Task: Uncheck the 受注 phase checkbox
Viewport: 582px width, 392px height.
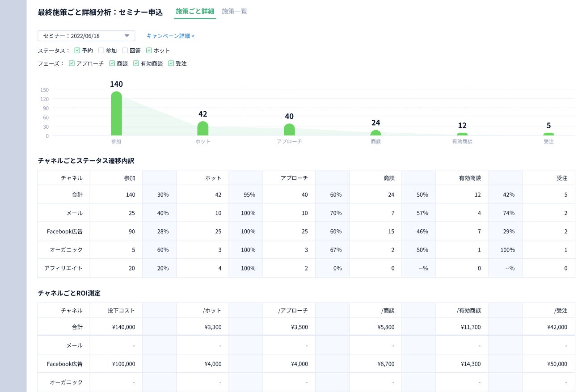Action: [x=171, y=63]
